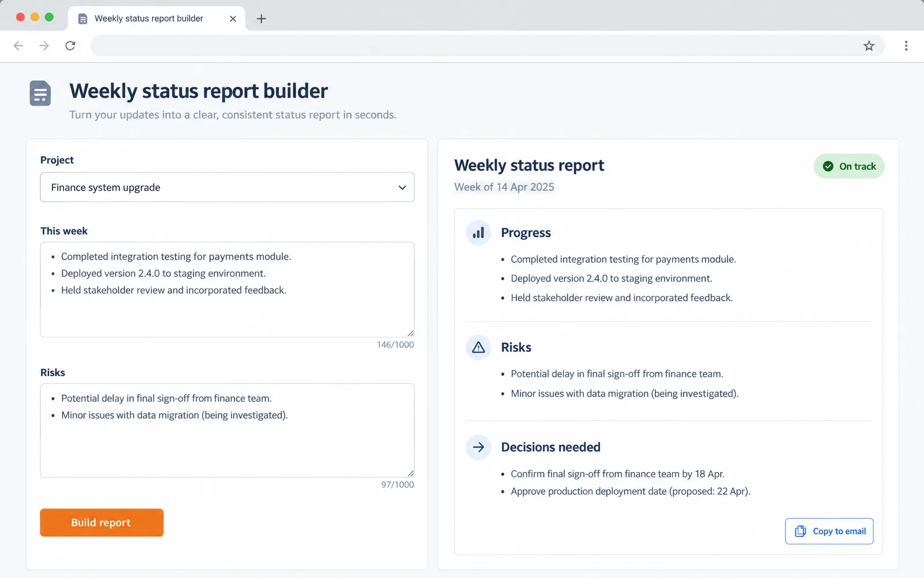Reload the page
The image size is (924, 578).
tap(70, 46)
